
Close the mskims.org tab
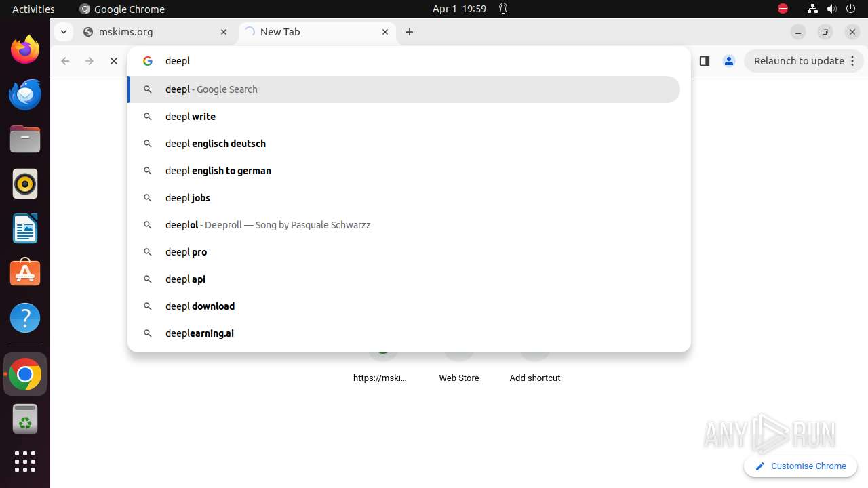[224, 32]
